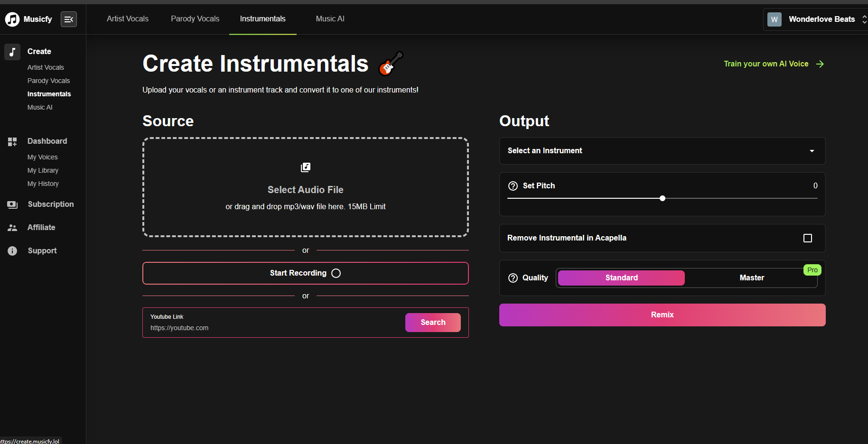
Task: Click the record circle icon on Start Recording
Action: tap(336, 273)
